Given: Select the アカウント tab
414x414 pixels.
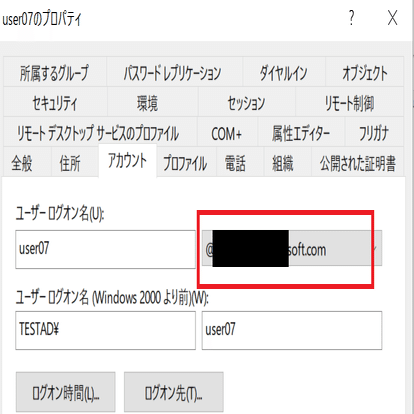Looking at the screenshot, I should (127, 160).
